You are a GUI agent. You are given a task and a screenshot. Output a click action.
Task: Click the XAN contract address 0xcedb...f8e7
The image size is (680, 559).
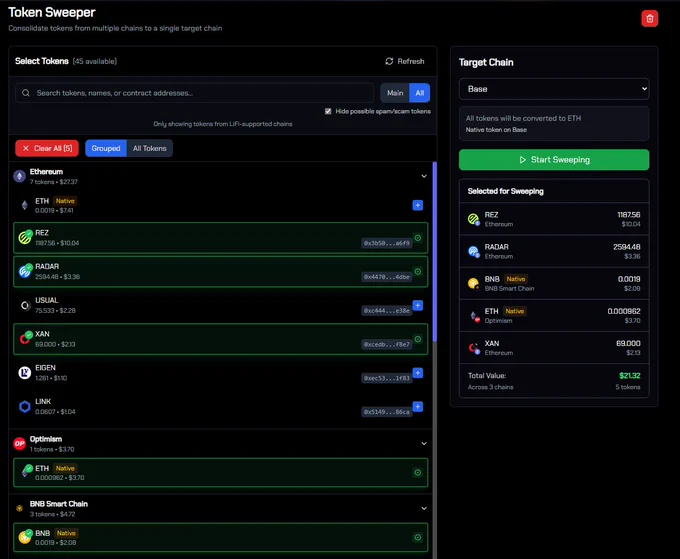coord(386,344)
